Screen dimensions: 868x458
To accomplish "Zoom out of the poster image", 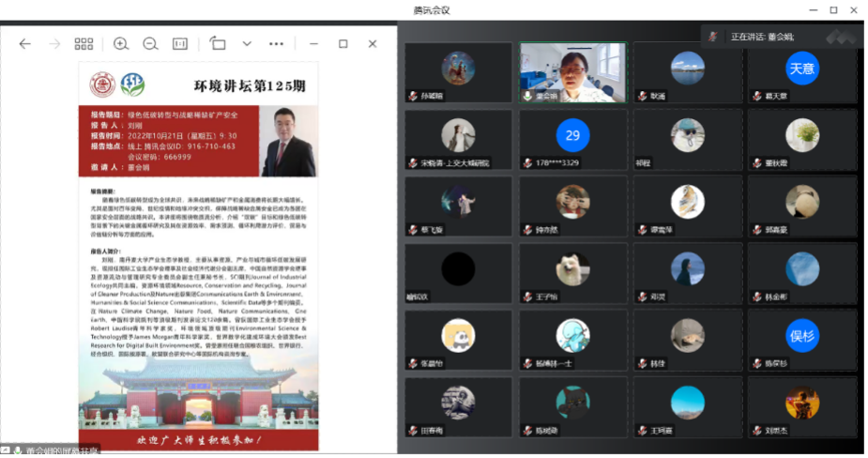I will click(150, 44).
